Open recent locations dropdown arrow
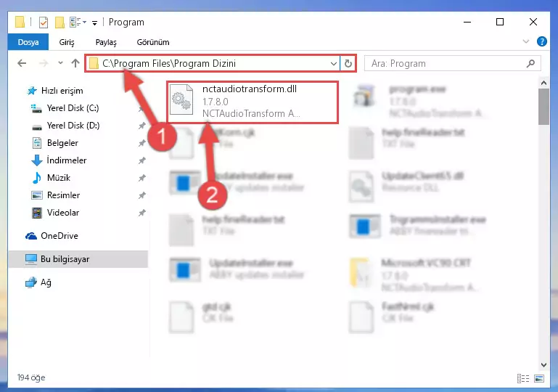The height and width of the screenshot is (392, 558). [60, 63]
